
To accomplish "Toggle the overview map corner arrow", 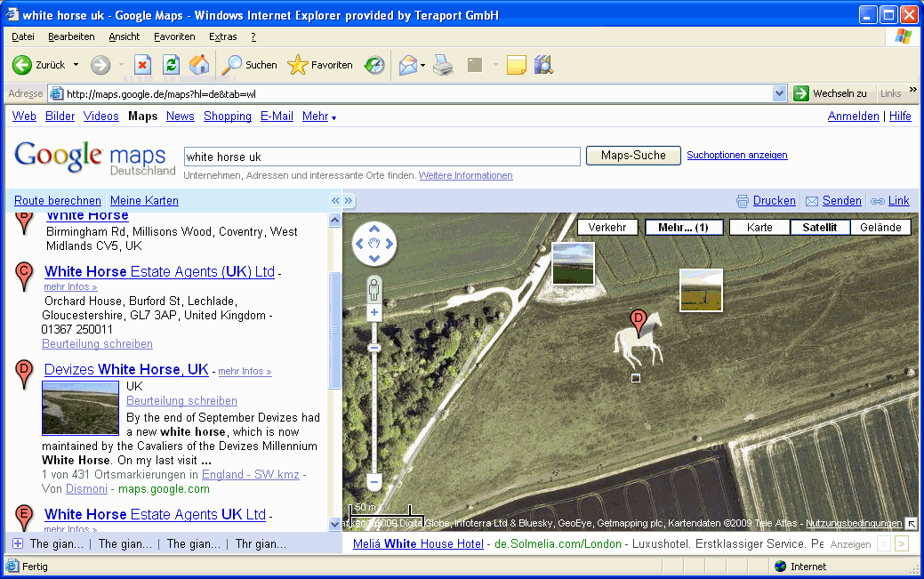I will pyautogui.click(x=912, y=523).
